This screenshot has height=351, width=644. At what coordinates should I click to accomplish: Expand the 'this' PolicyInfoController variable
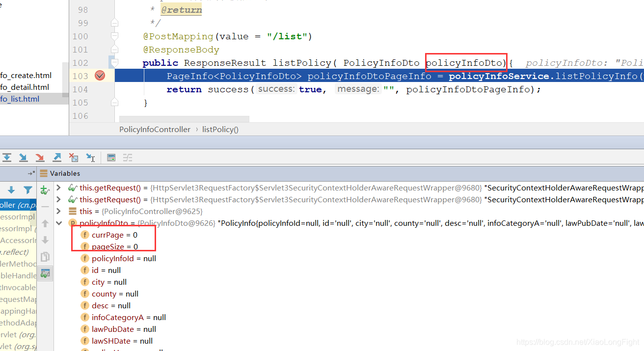(58, 212)
